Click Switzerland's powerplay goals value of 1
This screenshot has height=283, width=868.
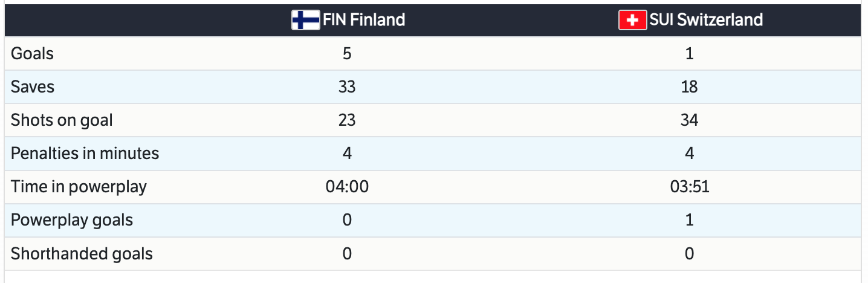(689, 220)
